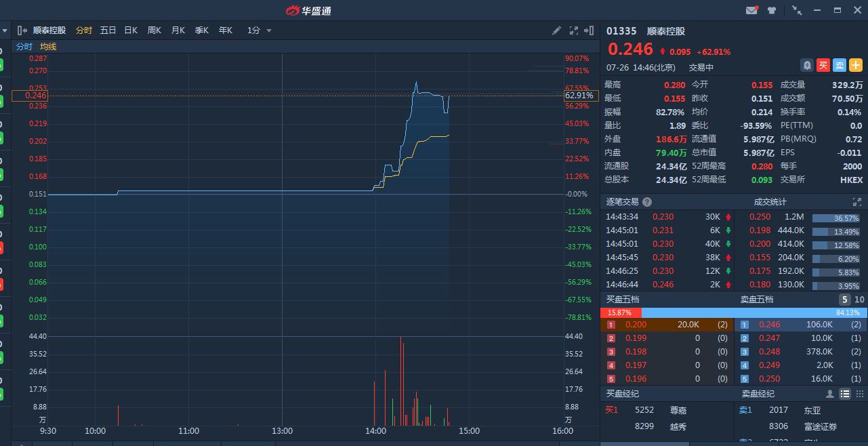Collapse the left panel beside 顺泰控股
The width and height of the screenshot is (868, 446).
22,31
